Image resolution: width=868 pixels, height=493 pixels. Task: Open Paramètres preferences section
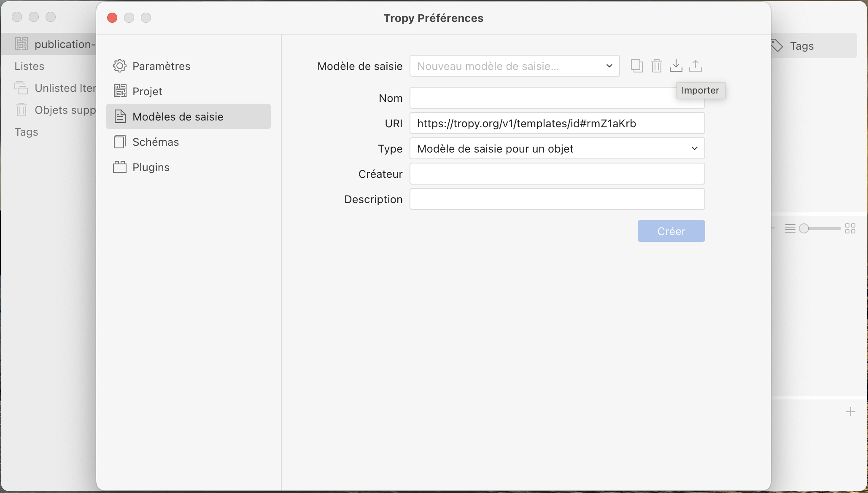[x=161, y=66]
